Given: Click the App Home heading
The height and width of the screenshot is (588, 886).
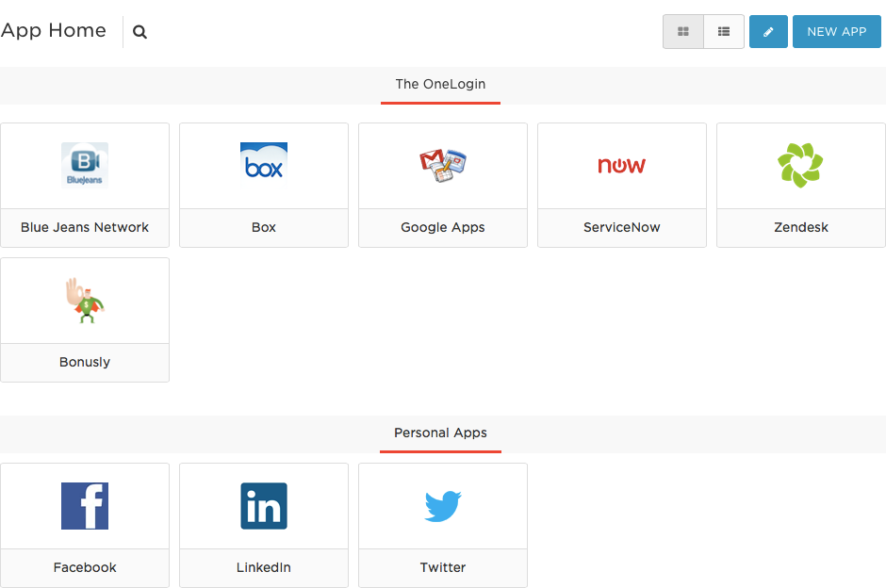Looking at the screenshot, I should pyautogui.click(x=54, y=30).
